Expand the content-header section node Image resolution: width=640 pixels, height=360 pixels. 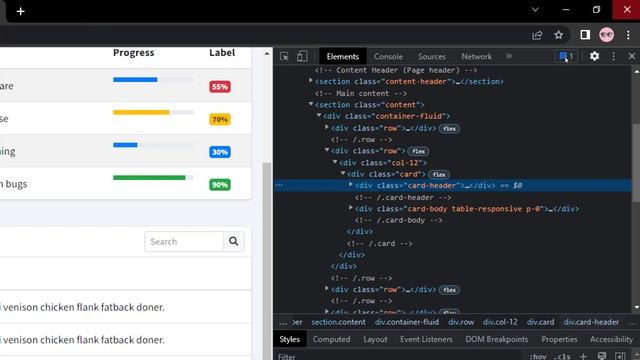pos(311,81)
